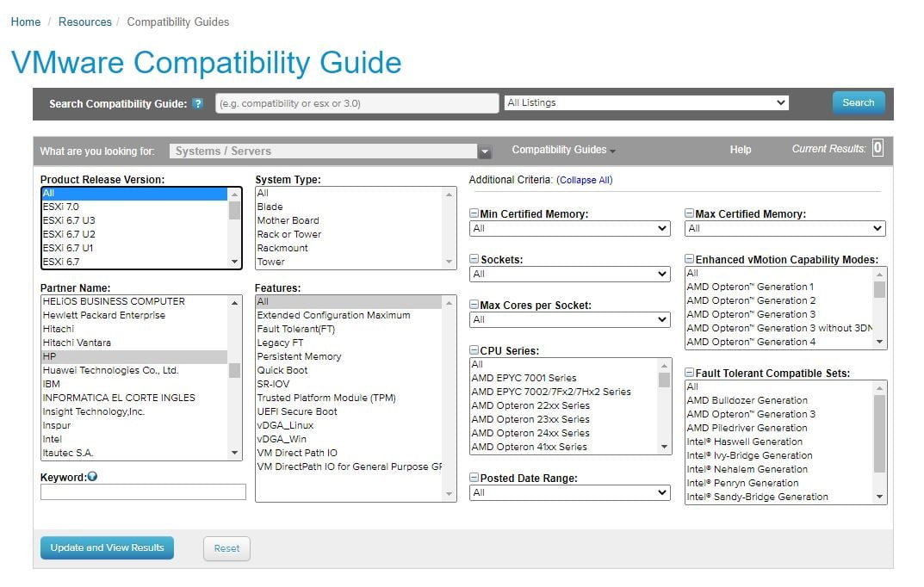Screen dimensions: 924x587
Task: Click Update and View Results button
Action: (108, 547)
